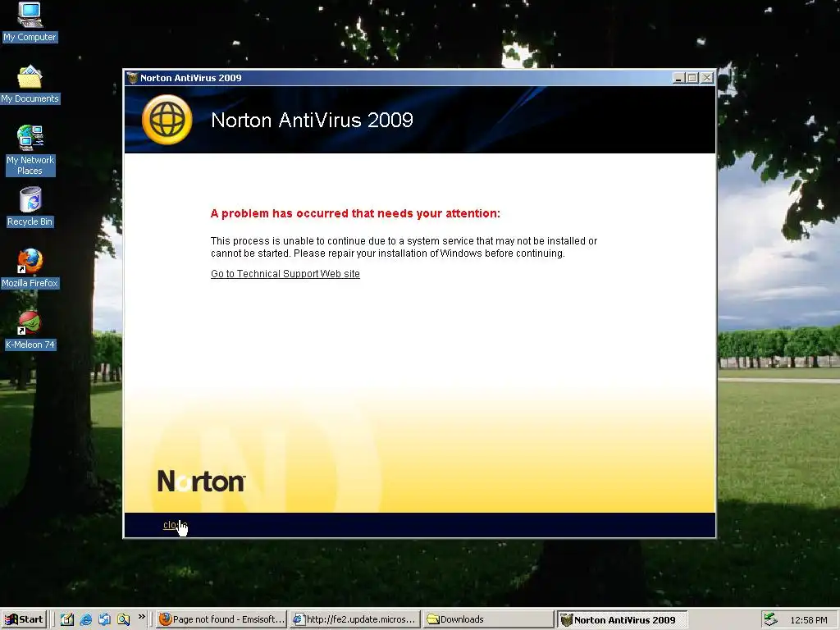The width and height of the screenshot is (840, 630).
Task: Click the Norton wordmark logo at bottom
Action: (202, 481)
